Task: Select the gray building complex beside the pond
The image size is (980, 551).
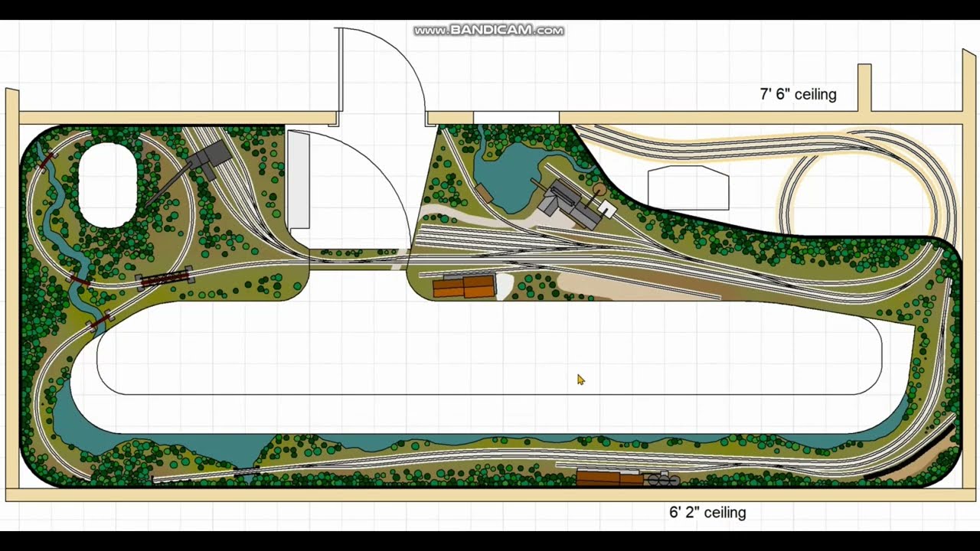Action: (x=570, y=204)
